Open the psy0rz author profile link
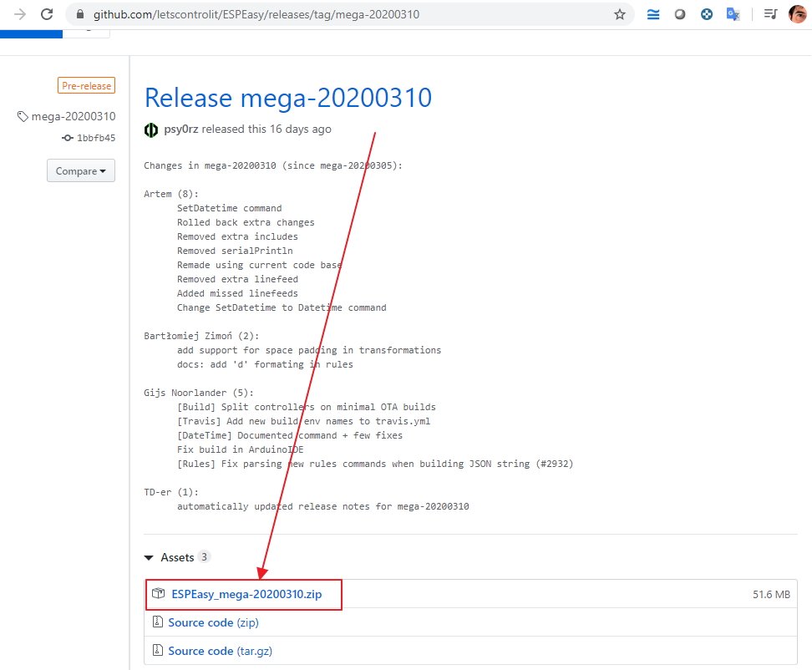 coord(181,129)
